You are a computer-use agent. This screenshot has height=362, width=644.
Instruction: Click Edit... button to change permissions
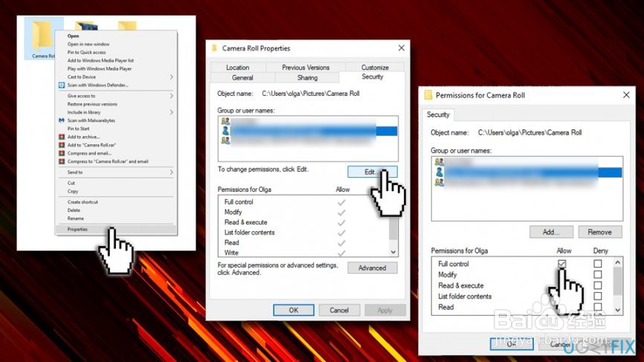coord(372,172)
